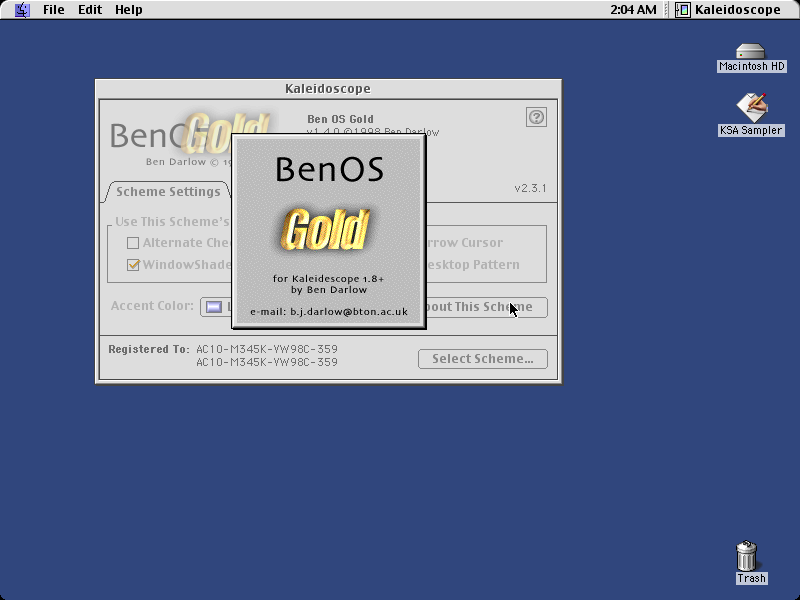
Task: Click the Select Scheme... button
Action: pos(483,359)
